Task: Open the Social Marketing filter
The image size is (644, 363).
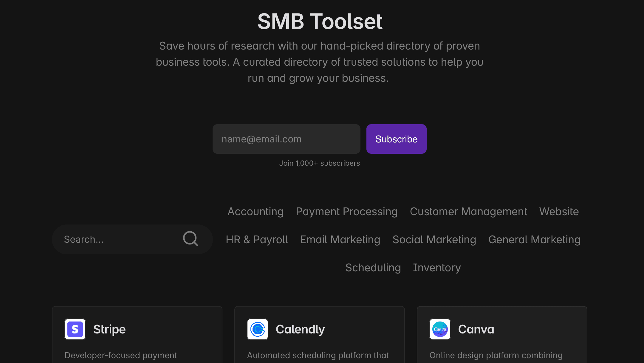Action: pyautogui.click(x=434, y=239)
